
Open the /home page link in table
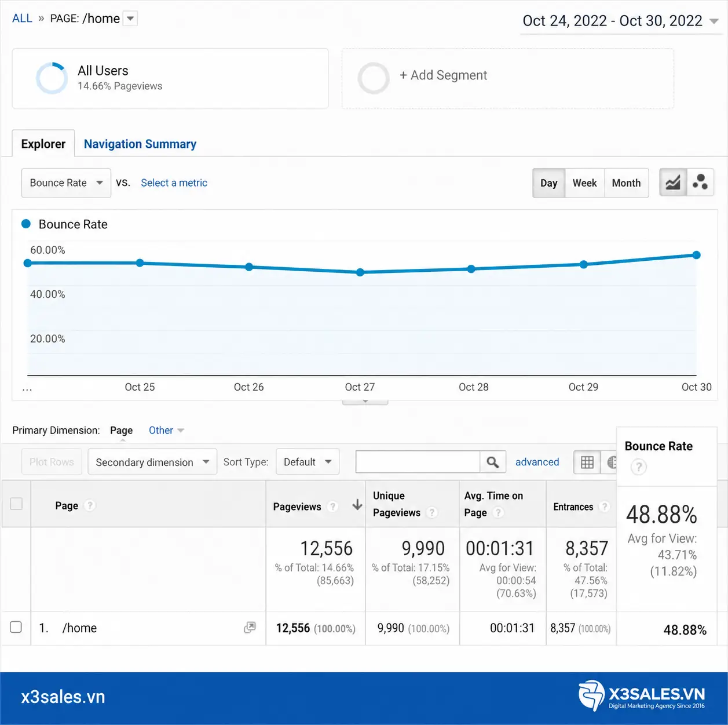79,628
